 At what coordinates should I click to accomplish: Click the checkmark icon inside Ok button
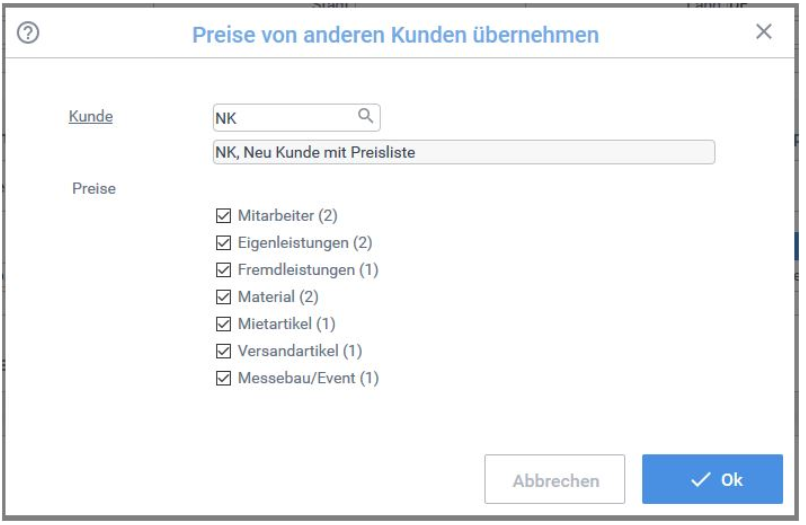tap(701, 480)
